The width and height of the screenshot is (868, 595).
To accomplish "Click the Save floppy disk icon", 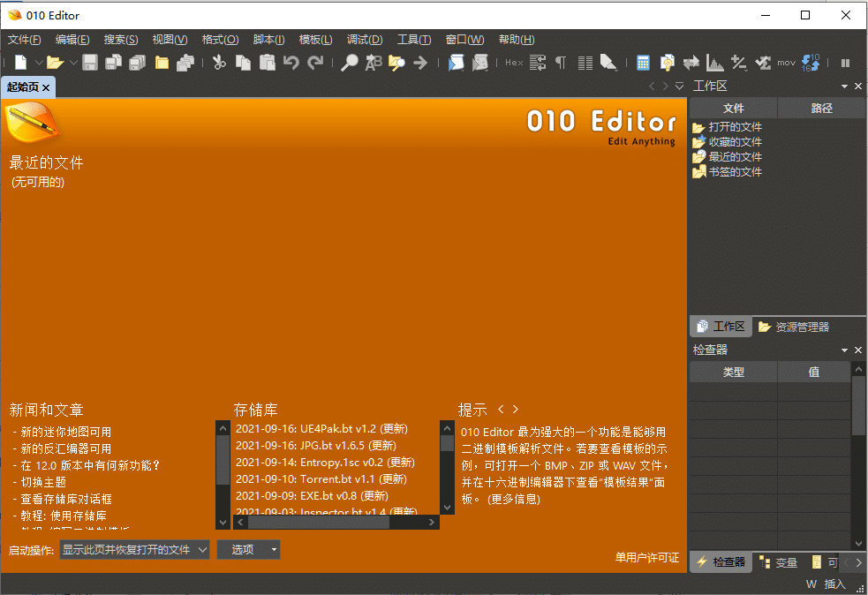I will point(90,63).
